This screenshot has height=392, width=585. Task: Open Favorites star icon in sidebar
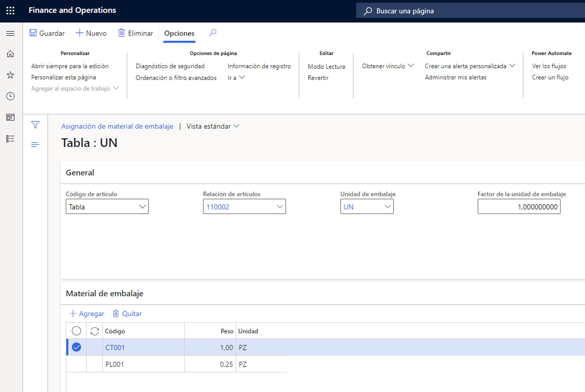(x=10, y=75)
